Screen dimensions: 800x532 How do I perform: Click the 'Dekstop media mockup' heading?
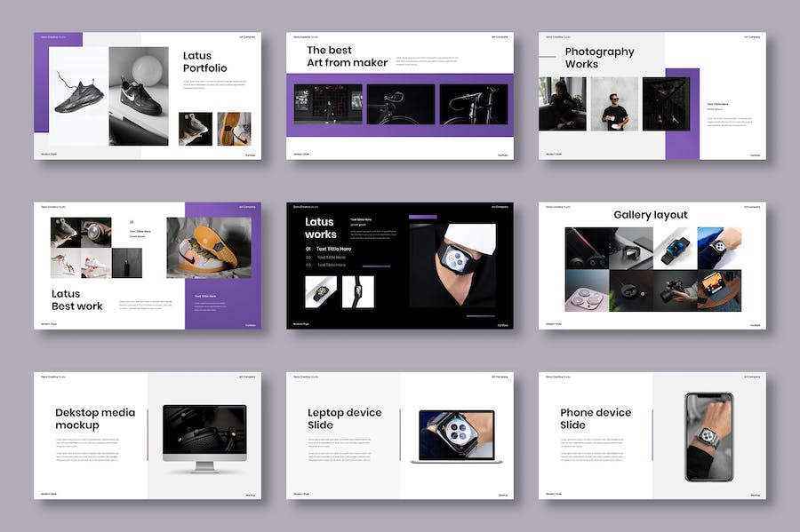(95, 418)
